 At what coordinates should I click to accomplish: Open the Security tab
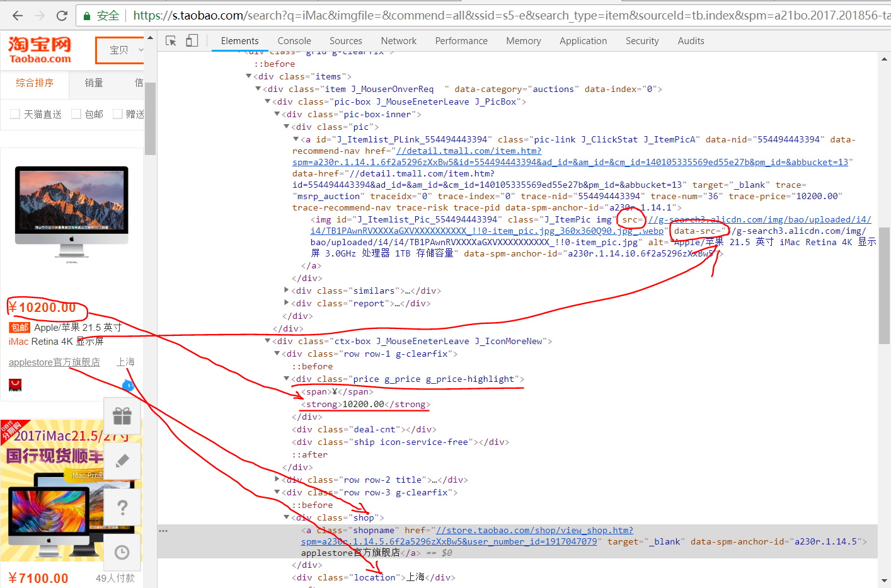pos(642,41)
